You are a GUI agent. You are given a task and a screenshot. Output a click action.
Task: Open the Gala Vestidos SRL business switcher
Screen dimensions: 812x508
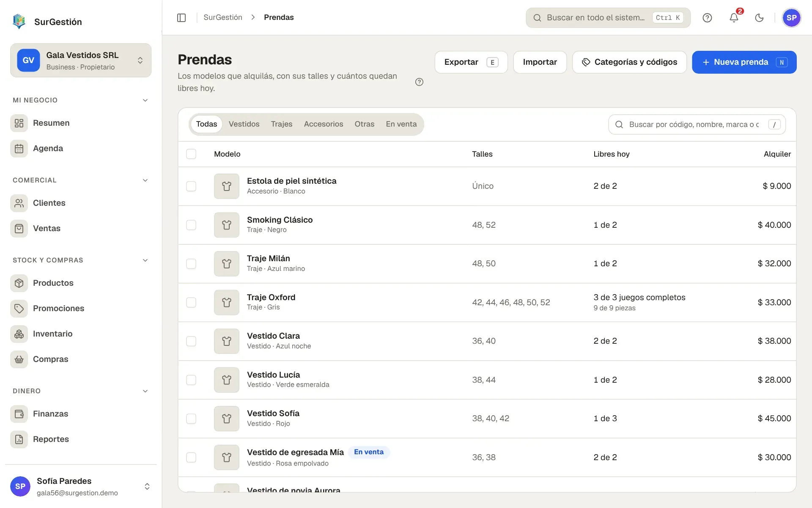[81, 60]
